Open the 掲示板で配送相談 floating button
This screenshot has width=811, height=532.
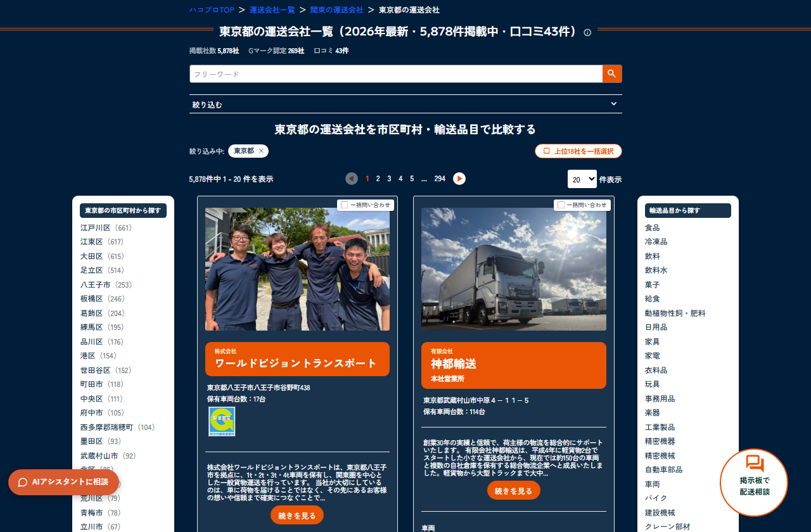[x=754, y=483]
